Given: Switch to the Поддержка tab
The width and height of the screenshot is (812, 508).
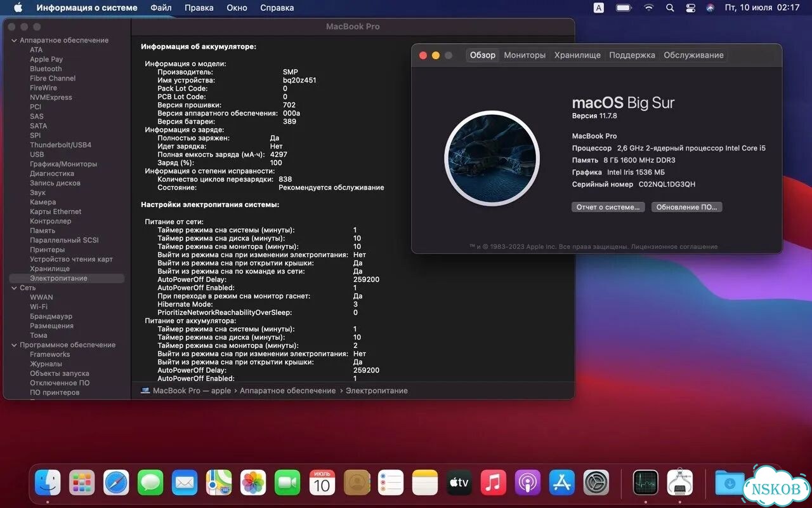Looking at the screenshot, I should point(632,55).
